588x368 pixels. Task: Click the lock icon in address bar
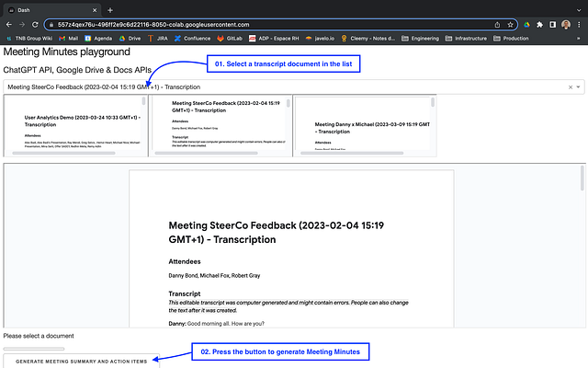[x=51, y=25]
